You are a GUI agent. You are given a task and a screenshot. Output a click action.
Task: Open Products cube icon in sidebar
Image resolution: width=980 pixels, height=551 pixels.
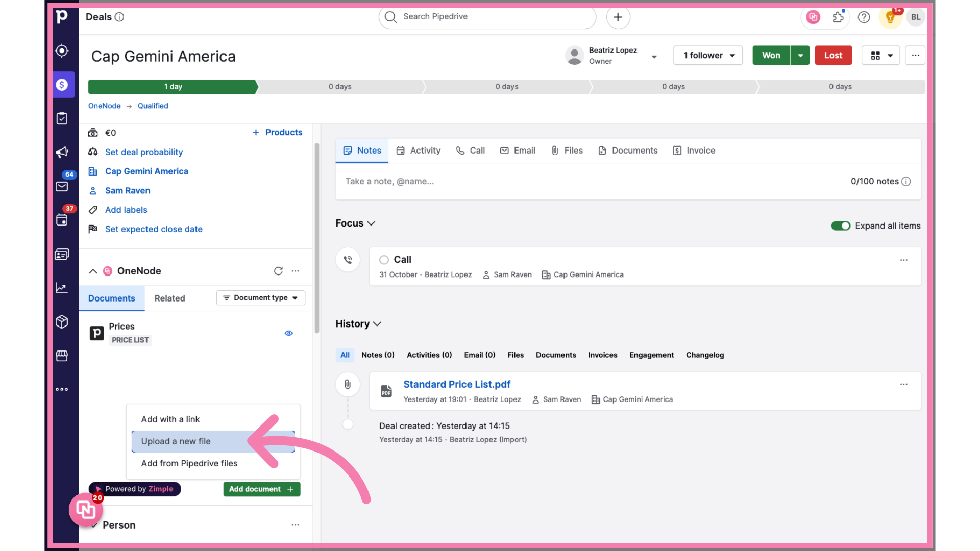click(x=62, y=322)
